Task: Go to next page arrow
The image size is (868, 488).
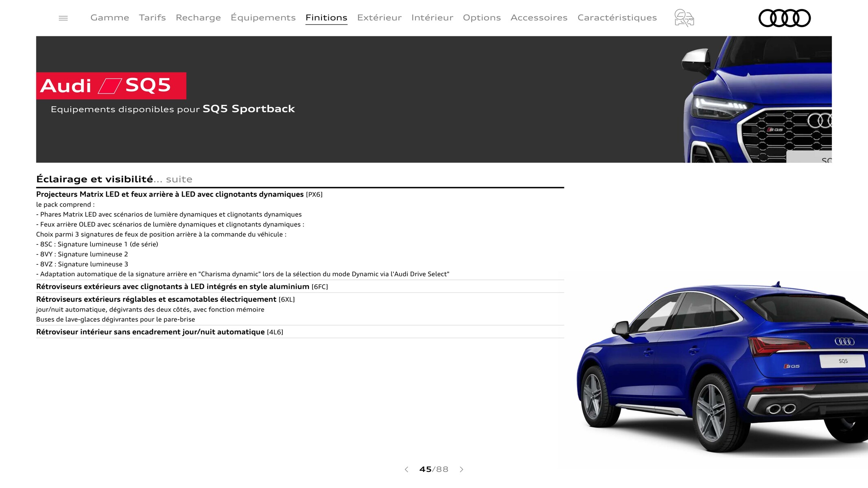Action: click(x=461, y=469)
